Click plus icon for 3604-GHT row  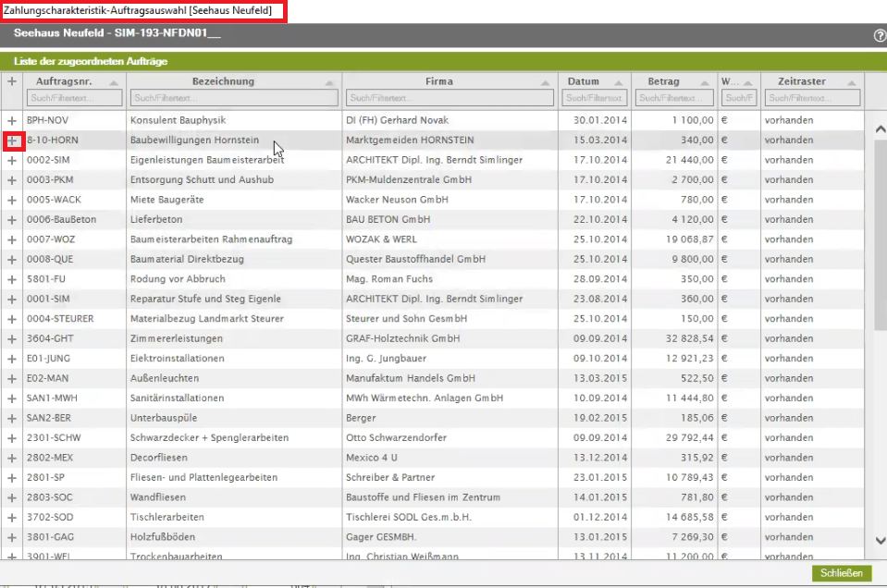(12, 338)
